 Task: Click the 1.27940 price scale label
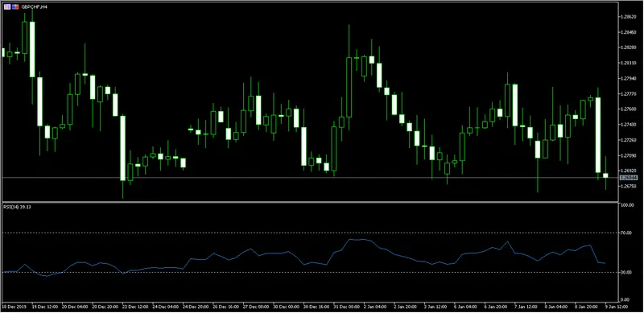tap(629, 79)
